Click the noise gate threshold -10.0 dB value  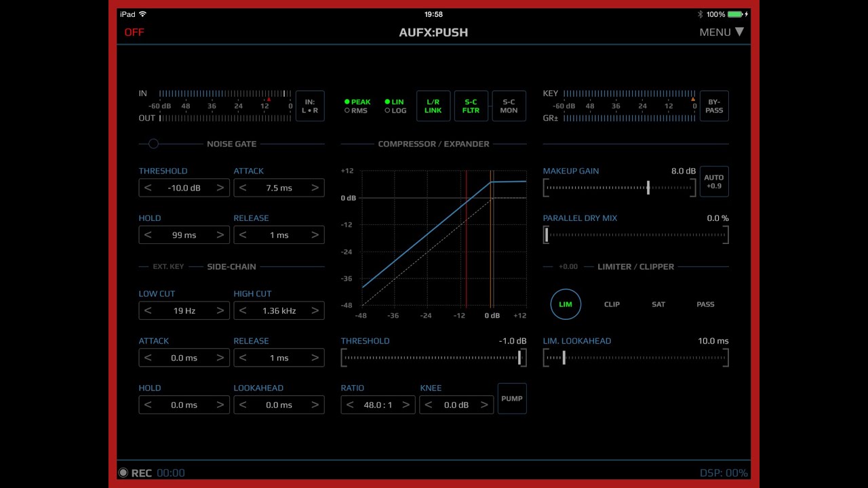click(184, 188)
